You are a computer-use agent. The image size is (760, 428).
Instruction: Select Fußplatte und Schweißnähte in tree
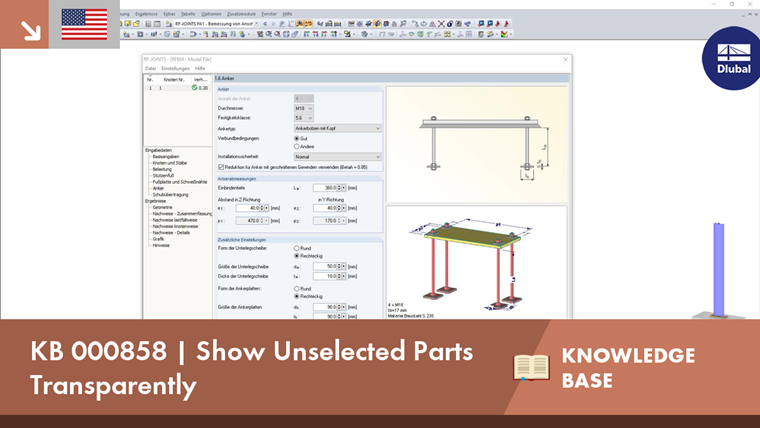coord(180,182)
